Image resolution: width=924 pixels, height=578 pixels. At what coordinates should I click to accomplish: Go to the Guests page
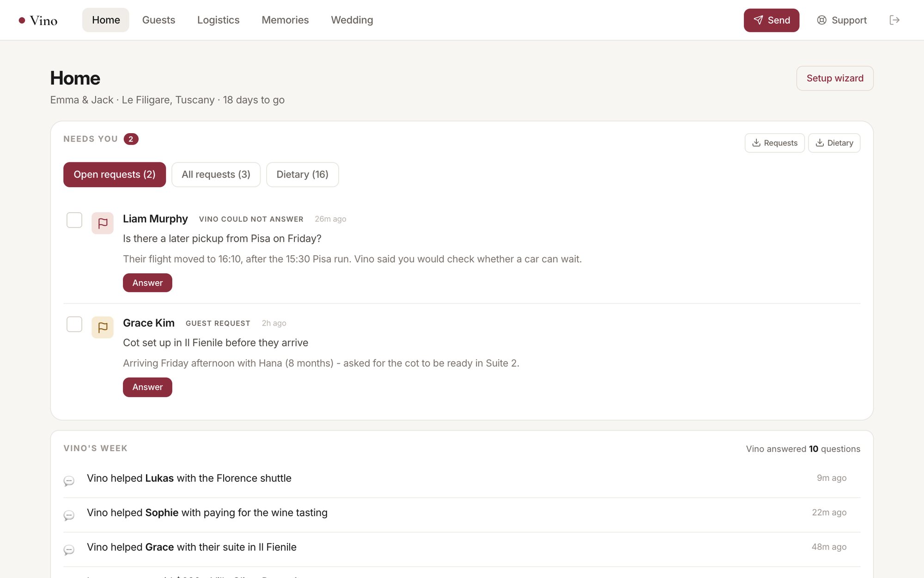pyautogui.click(x=158, y=20)
